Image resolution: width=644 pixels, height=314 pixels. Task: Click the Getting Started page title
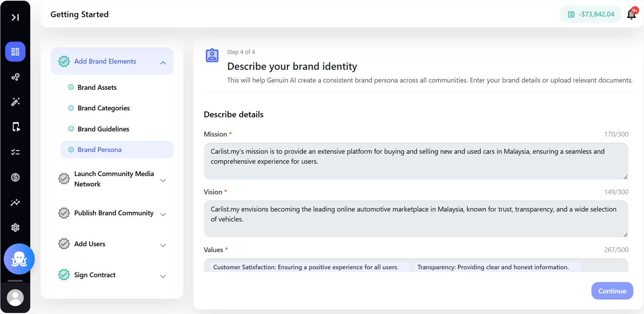coord(79,14)
